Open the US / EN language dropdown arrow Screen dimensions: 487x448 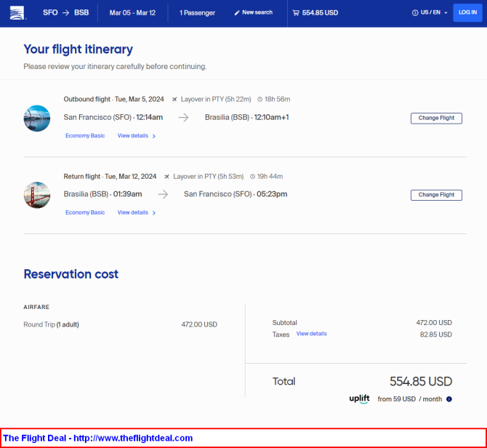446,13
